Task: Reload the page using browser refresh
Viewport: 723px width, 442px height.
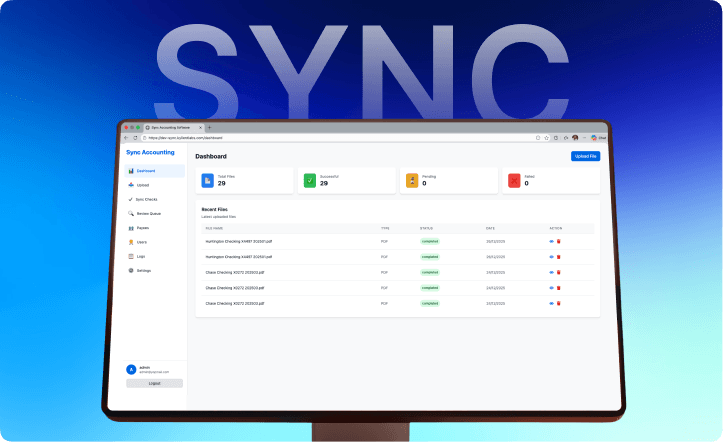Action: click(x=135, y=138)
